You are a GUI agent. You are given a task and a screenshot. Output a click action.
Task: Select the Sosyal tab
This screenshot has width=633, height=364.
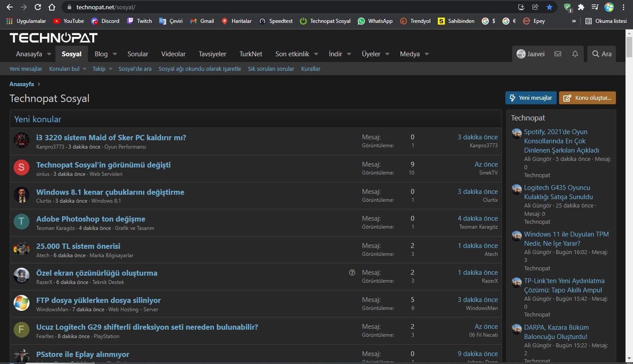pos(72,54)
